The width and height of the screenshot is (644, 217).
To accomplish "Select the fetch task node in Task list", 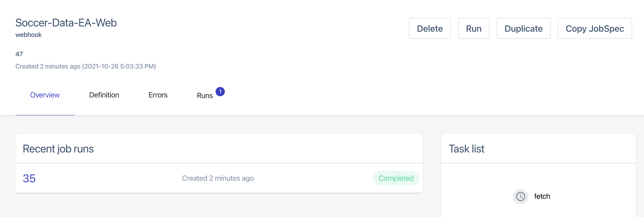I will click(542, 196).
